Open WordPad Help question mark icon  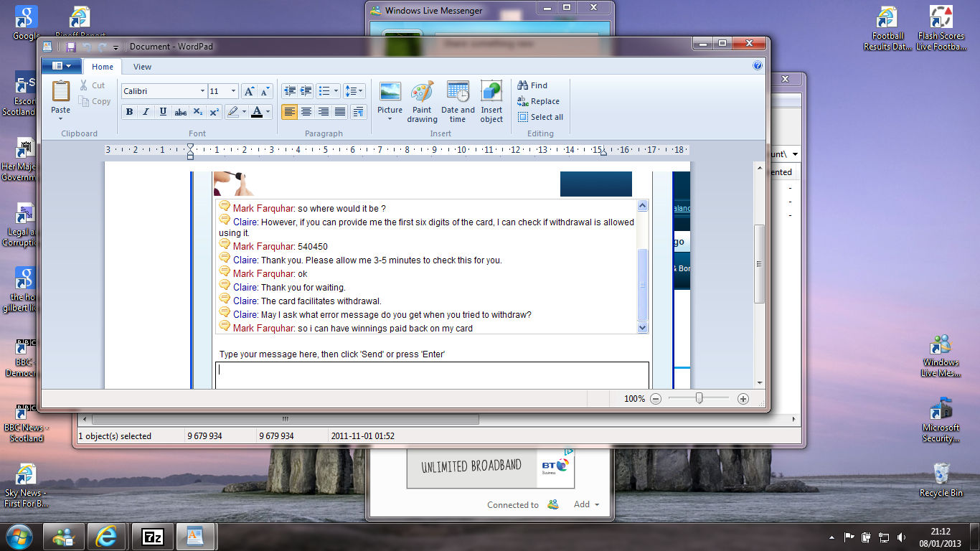pyautogui.click(x=758, y=66)
